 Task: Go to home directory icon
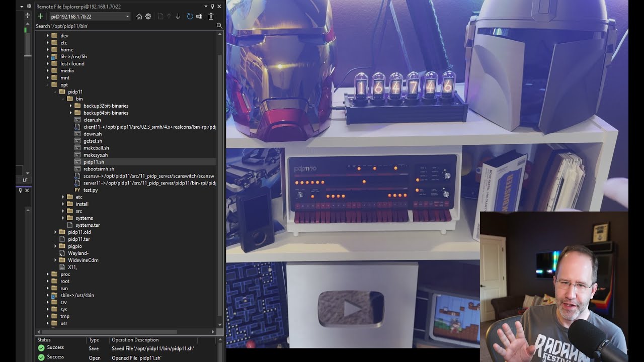point(139,17)
